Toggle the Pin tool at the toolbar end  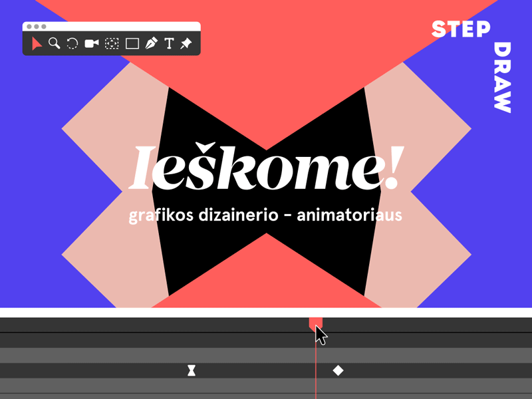click(x=187, y=43)
